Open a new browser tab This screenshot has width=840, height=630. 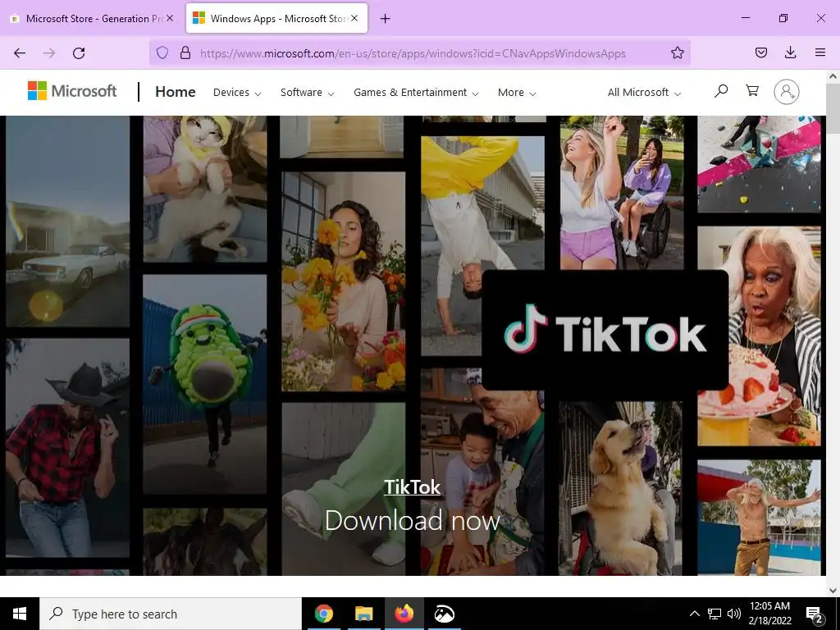pos(386,19)
